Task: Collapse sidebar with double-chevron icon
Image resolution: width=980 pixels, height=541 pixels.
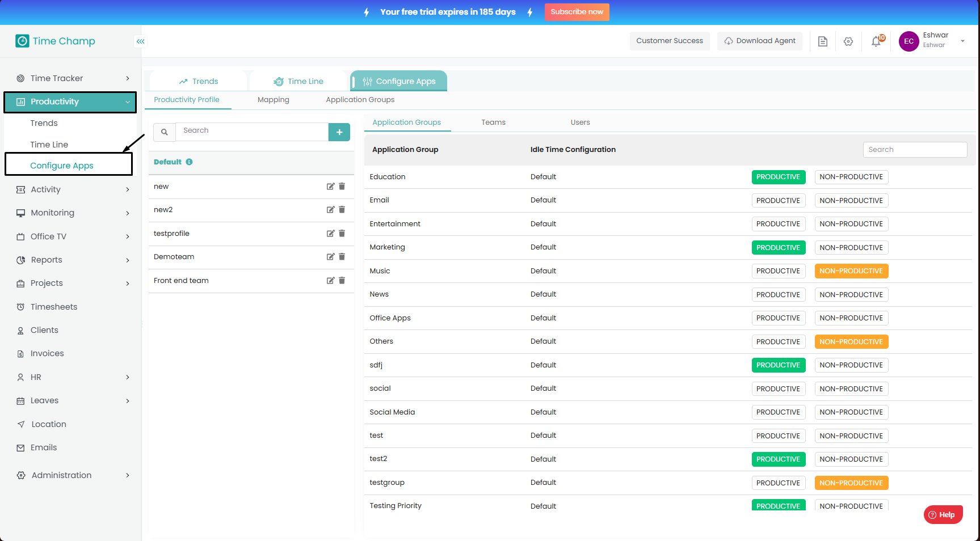Action: (140, 41)
